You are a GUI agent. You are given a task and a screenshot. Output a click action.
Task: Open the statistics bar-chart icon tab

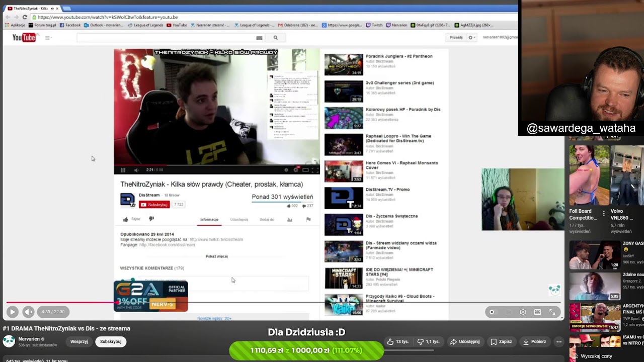290,220
